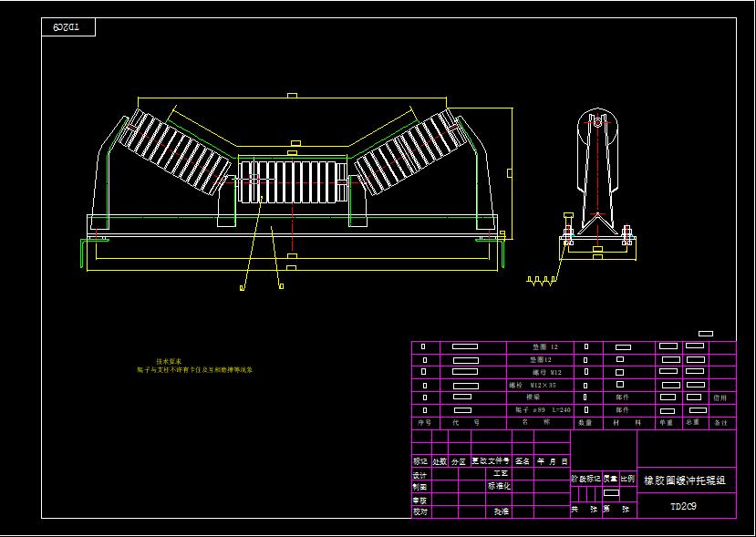Select the 更改文件号 cell
The height and width of the screenshot is (537, 756).
click(491, 460)
